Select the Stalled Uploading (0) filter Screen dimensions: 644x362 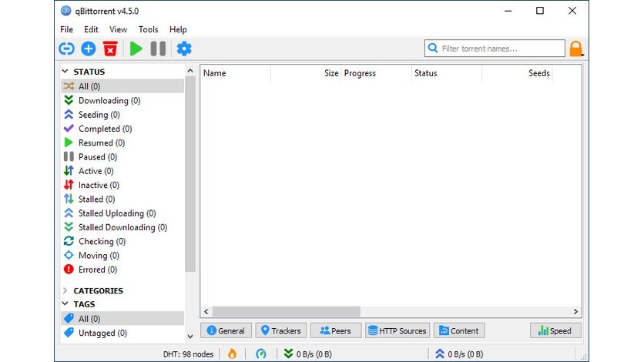point(122,213)
